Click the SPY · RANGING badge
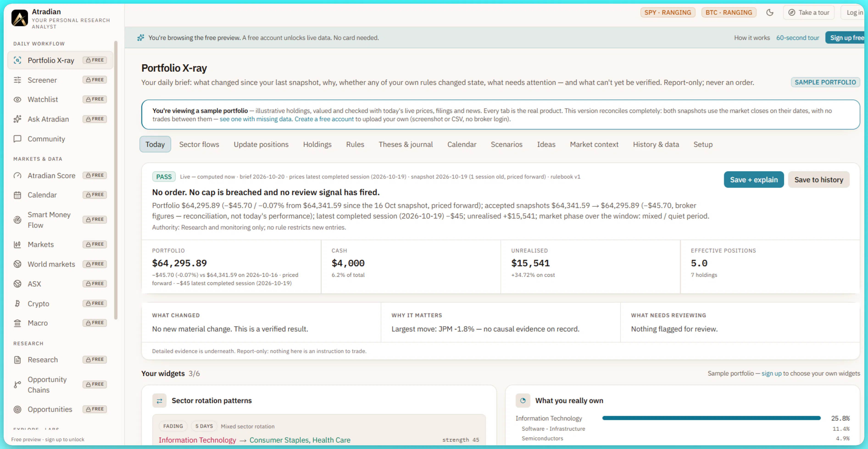 pos(668,12)
